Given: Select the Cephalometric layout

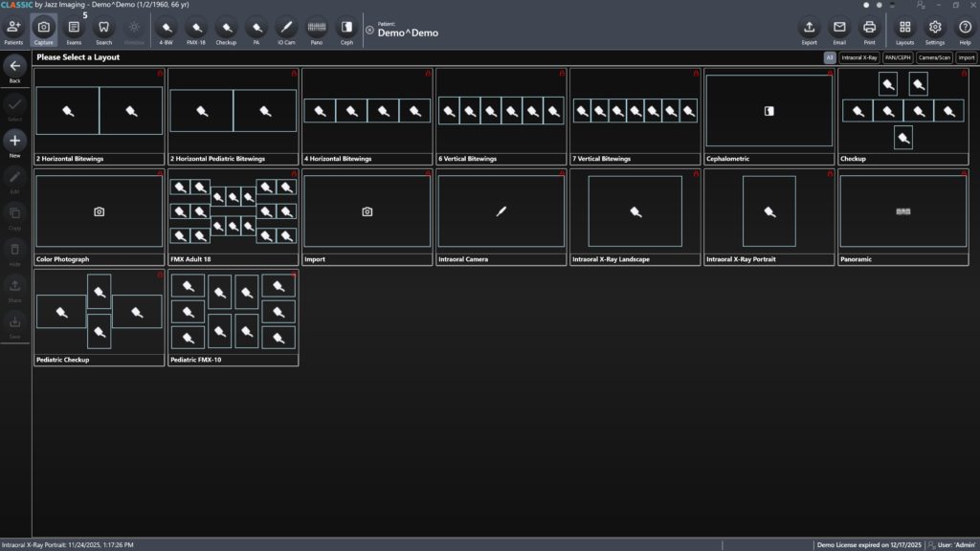Looking at the screenshot, I should coord(769,117).
